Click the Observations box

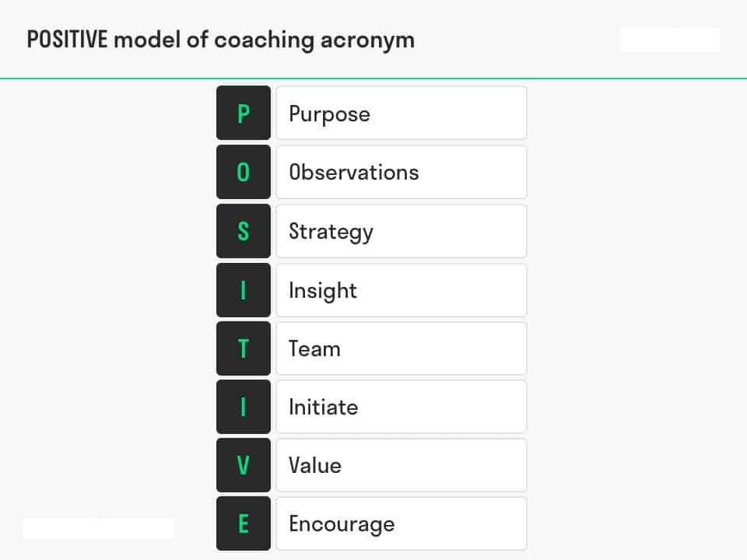(x=402, y=172)
